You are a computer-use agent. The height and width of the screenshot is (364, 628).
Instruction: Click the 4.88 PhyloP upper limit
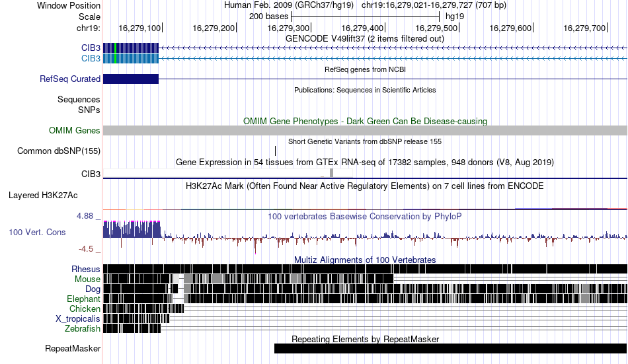coord(85,216)
